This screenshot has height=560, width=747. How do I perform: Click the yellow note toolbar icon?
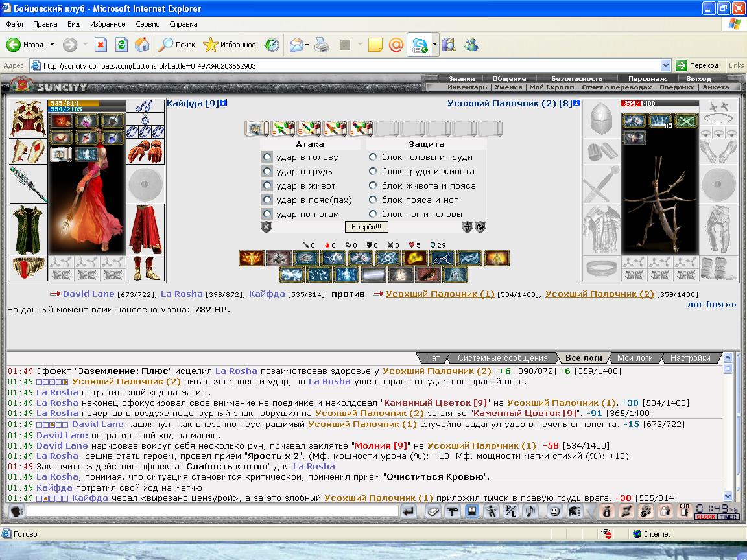pyautogui.click(x=375, y=45)
